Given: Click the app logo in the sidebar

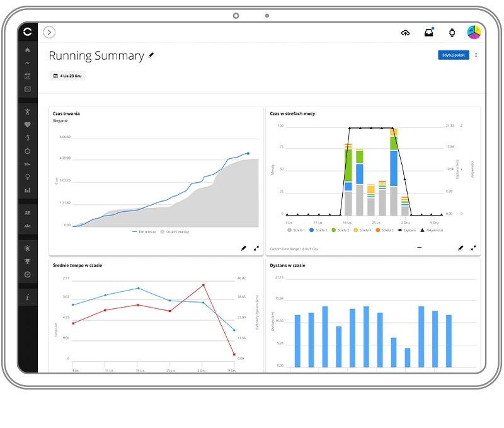Looking at the screenshot, I should click(27, 32).
